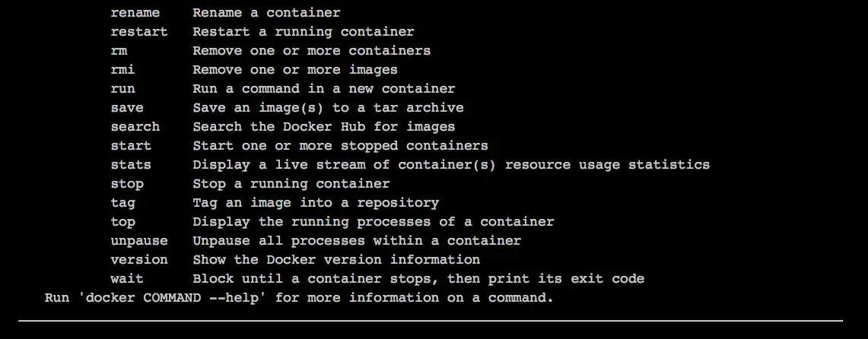This screenshot has width=868, height=339.
Task: Click the 'restart' command name
Action: coord(139,32)
